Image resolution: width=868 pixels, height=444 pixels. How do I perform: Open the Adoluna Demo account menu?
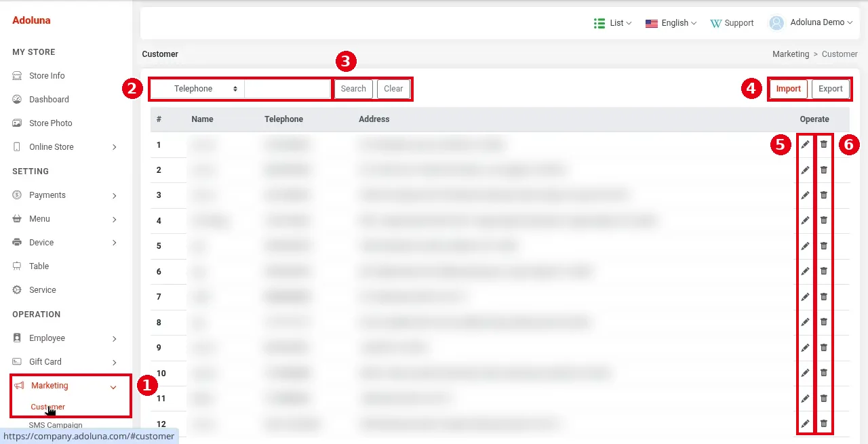(810, 23)
